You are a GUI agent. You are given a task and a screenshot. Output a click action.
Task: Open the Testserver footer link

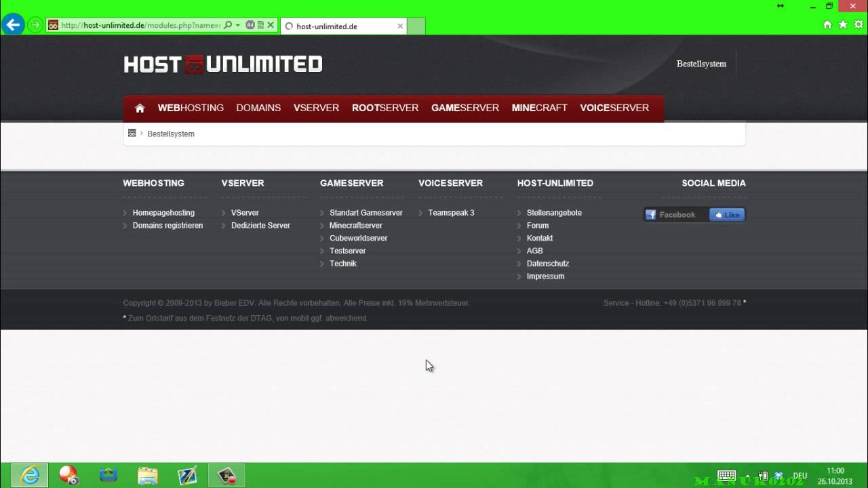tap(348, 251)
